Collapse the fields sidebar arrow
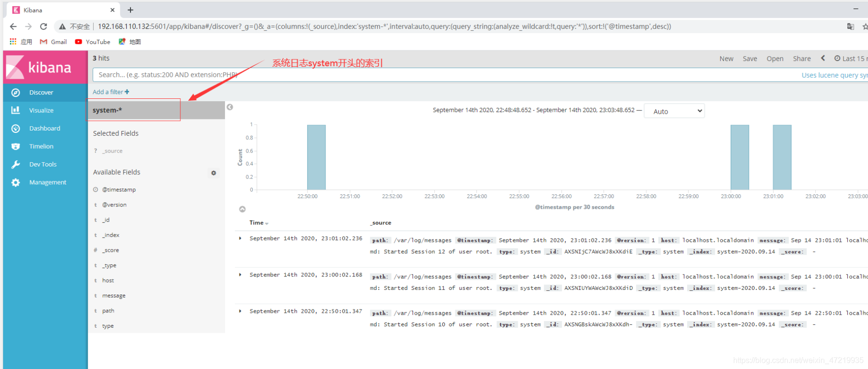Viewport: 868px width, 369px height. (230, 107)
